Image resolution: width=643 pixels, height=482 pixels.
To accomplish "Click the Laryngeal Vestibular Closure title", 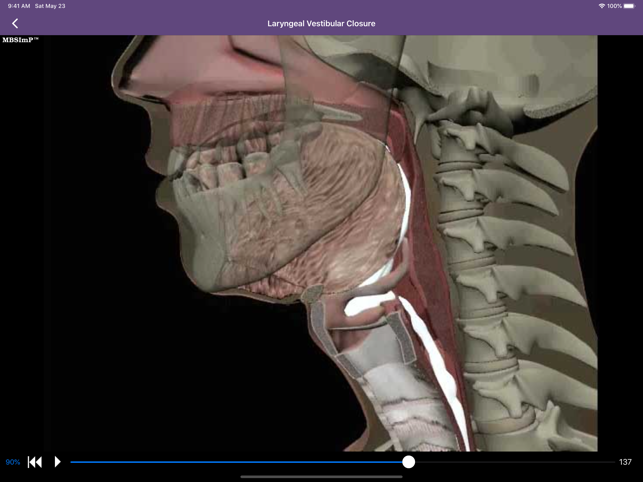I will pyautogui.click(x=321, y=23).
